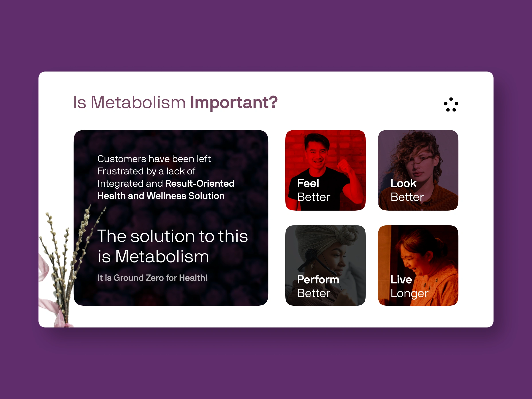Viewport: 532px width, 399px height.
Task: Select the "Perform Better" card label
Action: click(x=318, y=286)
